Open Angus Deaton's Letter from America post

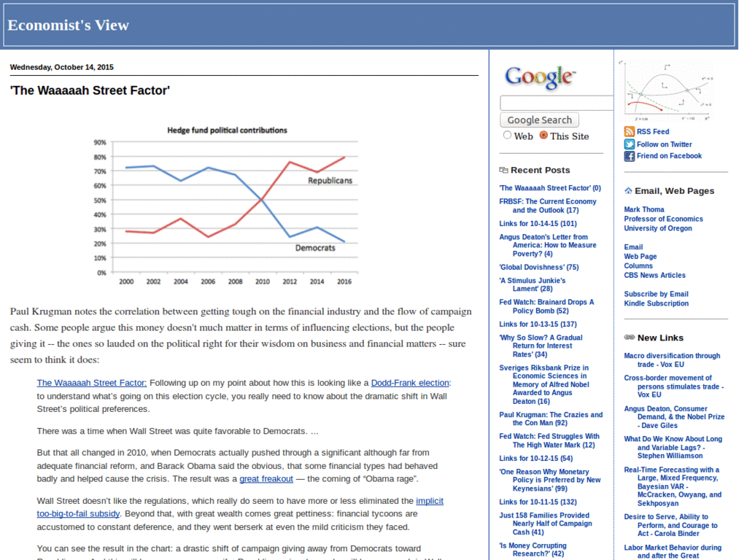pyautogui.click(x=548, y=245)
